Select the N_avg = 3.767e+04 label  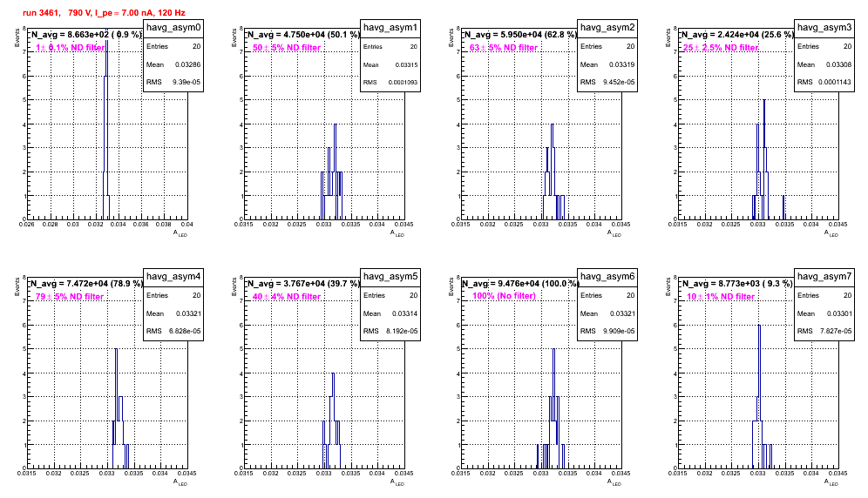[303, 283]
